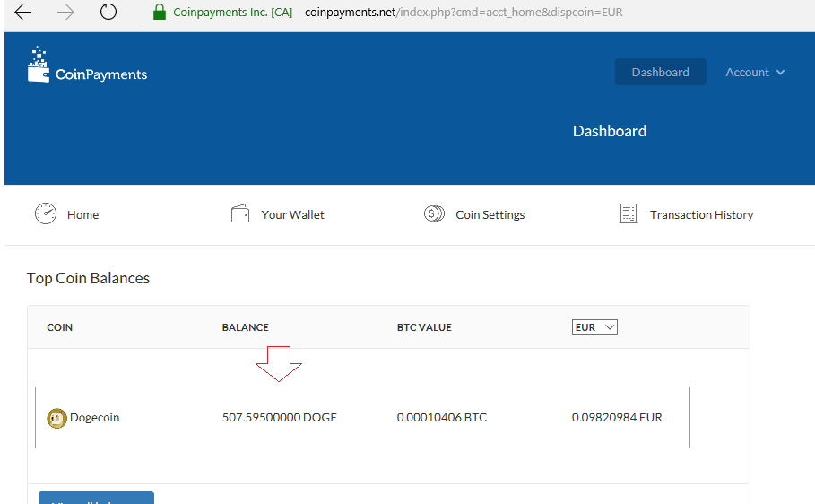Screen dimensions: 815x504
Task: Click the Coin Settings coins icon
Action: (x=434, y=213)
